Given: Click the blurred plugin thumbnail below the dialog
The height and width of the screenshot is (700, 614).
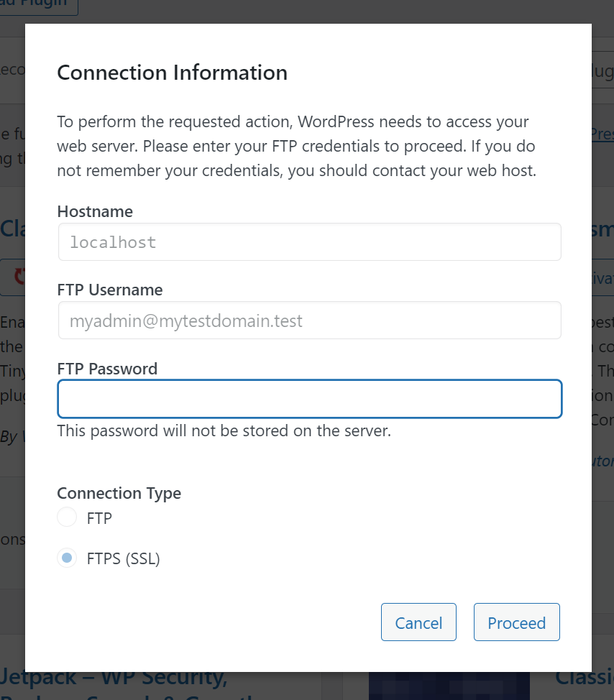Looking at the screenshot, I should [449, 686].
